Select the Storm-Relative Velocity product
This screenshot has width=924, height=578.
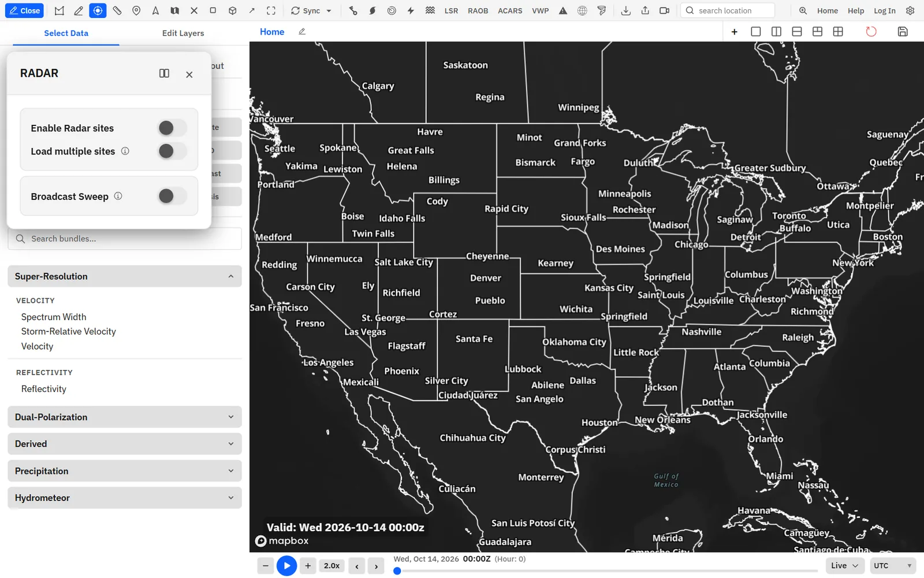point(69,331)
